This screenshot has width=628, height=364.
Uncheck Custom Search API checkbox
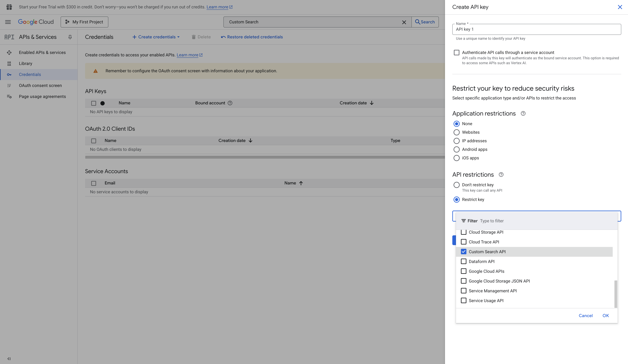pos(464,252)
